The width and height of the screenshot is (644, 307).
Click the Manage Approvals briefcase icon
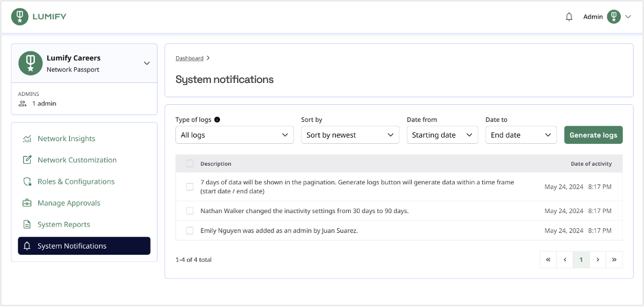click(27, 203)
